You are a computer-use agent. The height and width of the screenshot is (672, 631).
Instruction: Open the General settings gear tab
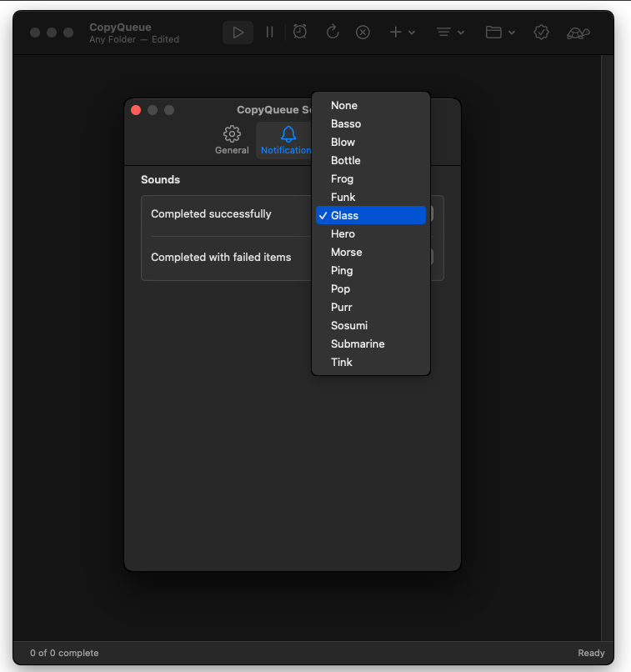(232, 140)
